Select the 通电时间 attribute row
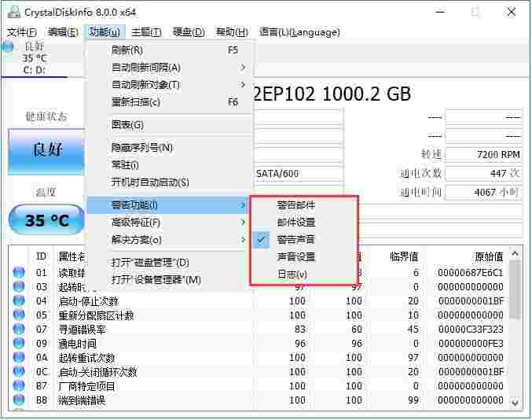Viewport: 532px width, 420px height. (259, 343)
